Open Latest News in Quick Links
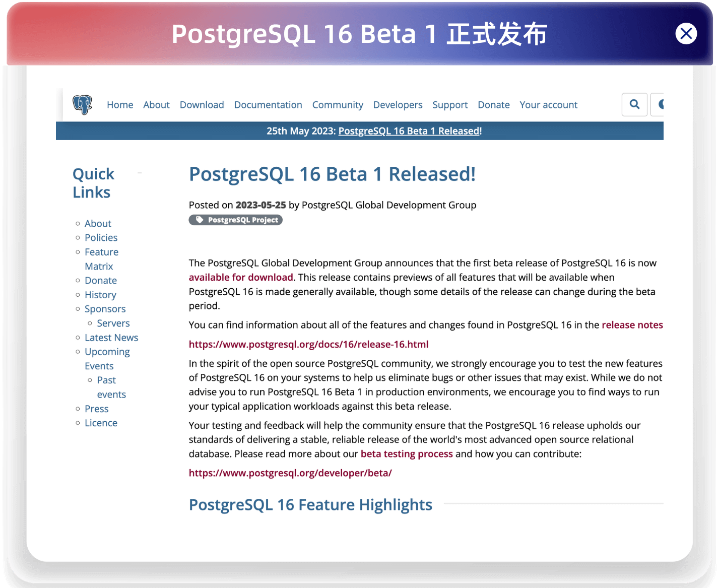 click(x=111, y=338)
